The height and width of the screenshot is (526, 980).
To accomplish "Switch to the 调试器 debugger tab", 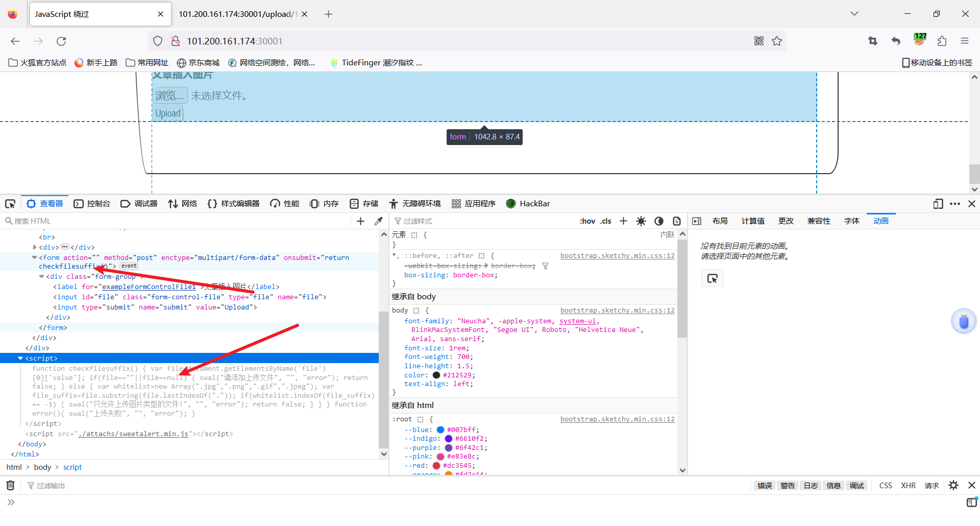I will (x=139, y=204).
